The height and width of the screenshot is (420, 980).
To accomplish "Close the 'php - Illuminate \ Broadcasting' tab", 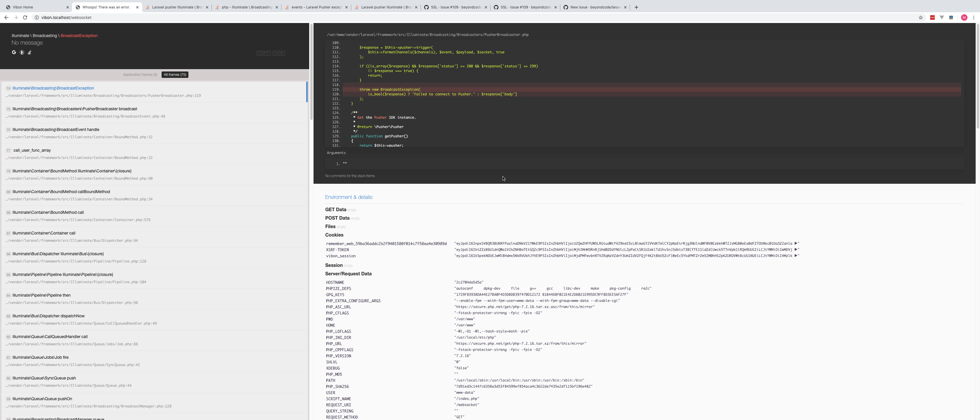I will (276, 7).
